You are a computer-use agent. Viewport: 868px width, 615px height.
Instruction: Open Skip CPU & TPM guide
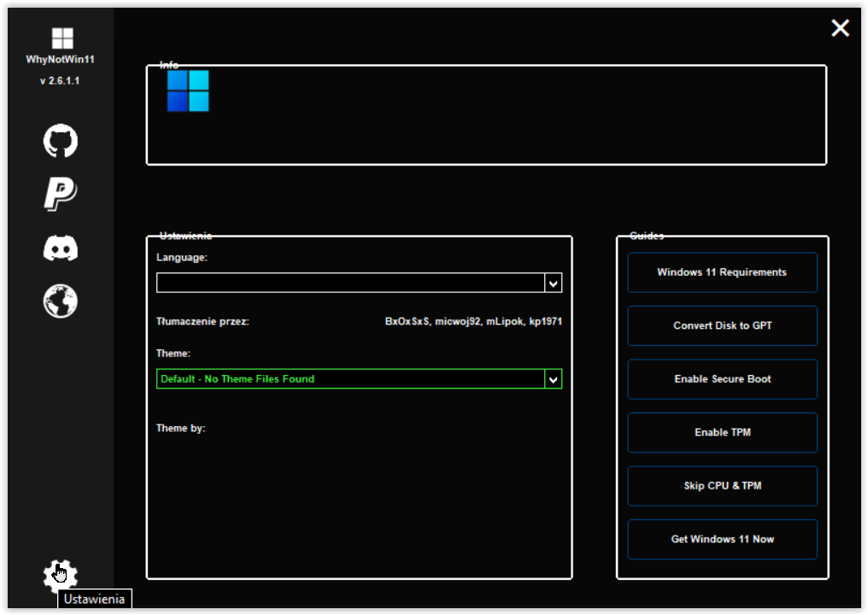[722, 486]
